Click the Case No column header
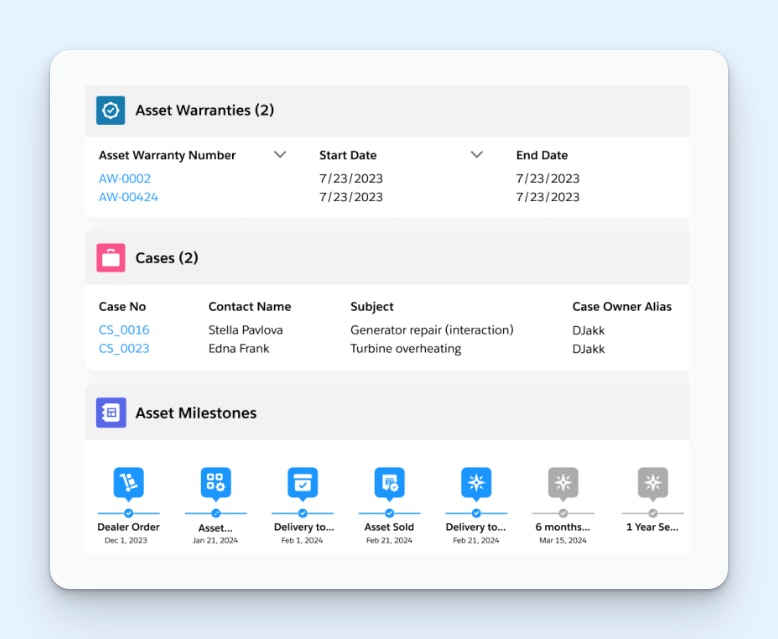The height and width of the screenshot is (639, 778). [122, 307]
